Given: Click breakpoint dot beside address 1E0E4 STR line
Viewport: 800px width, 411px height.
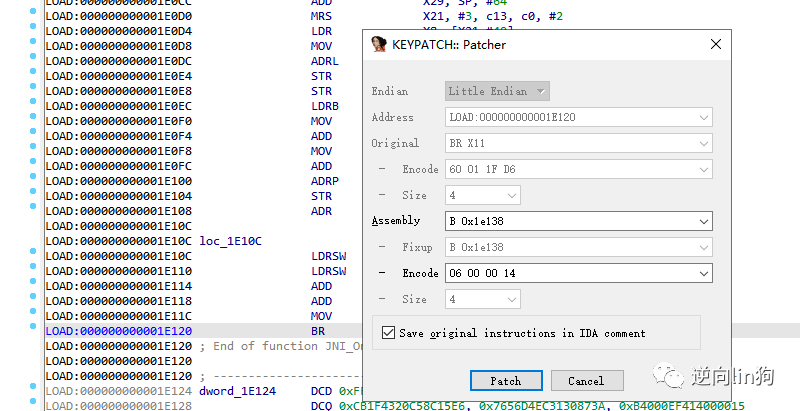Looking at the screenshot, I should [x=34, y=75].
